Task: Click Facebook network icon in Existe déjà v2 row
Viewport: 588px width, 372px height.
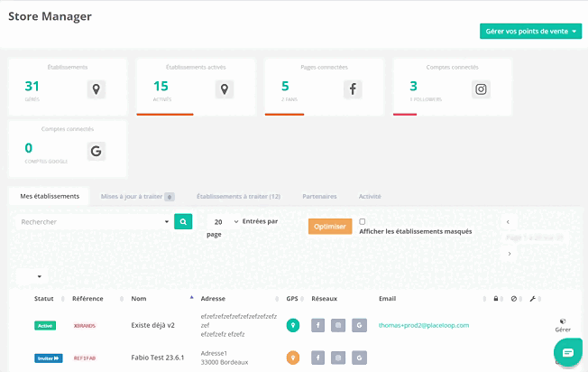Action: click(317, 325)
